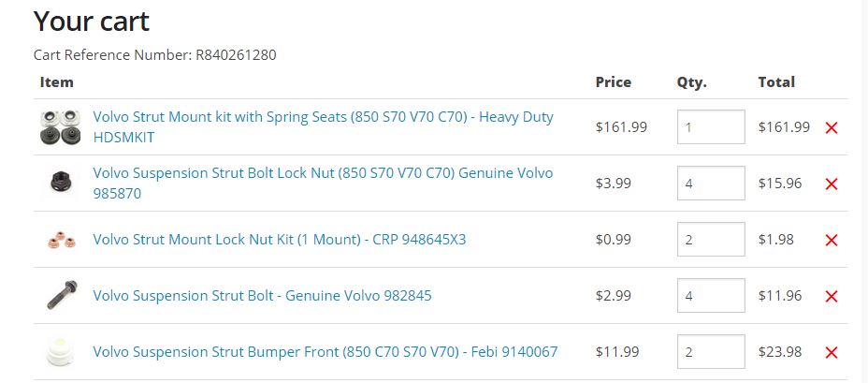Remove the Strut Mount kit from cart

tap(831, 128)
